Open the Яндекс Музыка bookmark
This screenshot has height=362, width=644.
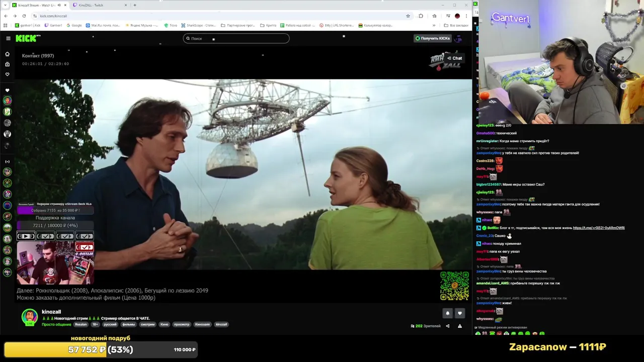(x=142, y=25)
